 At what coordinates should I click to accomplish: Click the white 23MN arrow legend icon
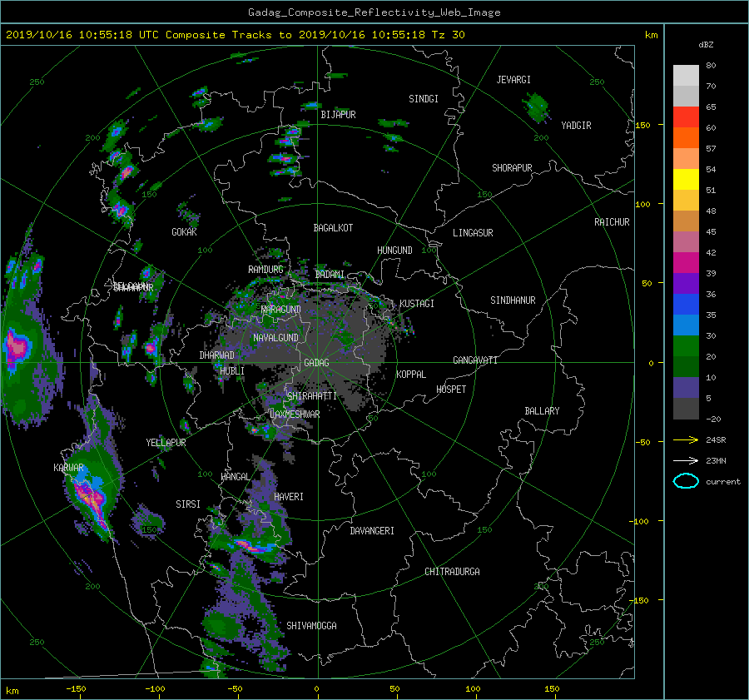pyautogui.click(x=686, y=460)
